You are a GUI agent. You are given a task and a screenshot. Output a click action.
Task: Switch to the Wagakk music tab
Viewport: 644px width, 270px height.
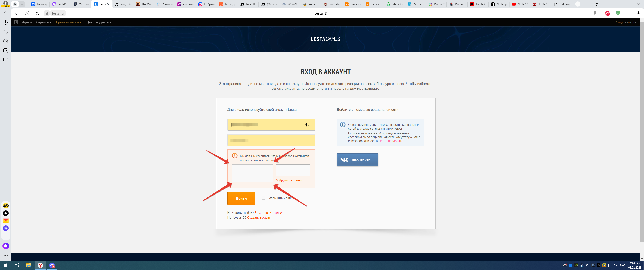(x=123, y=4)
